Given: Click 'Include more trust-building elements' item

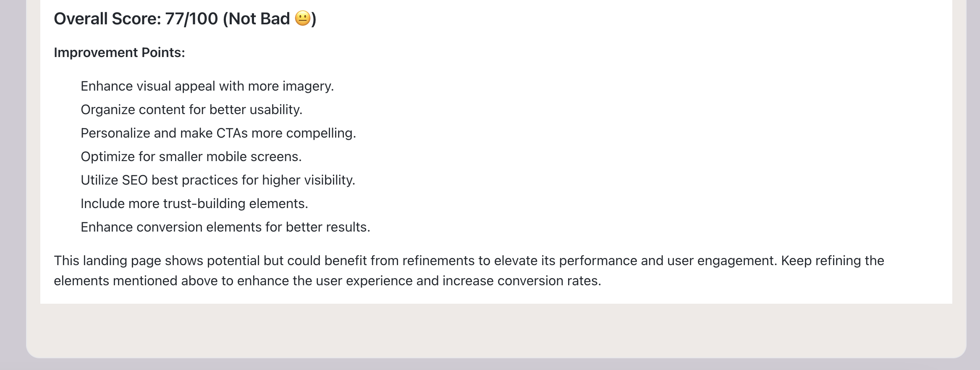Looking at the screenshot, I should [x=194, y=203].
